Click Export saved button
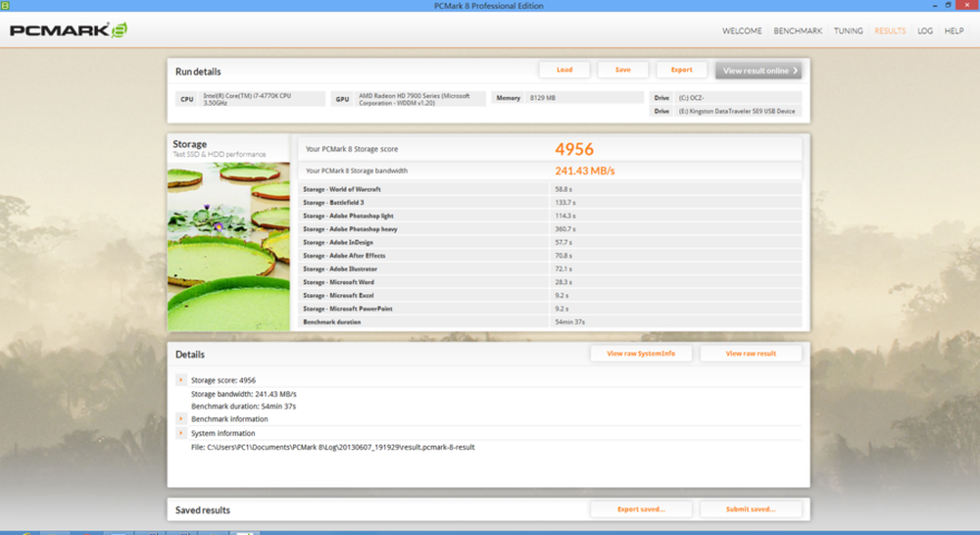 tap(641, 510)
